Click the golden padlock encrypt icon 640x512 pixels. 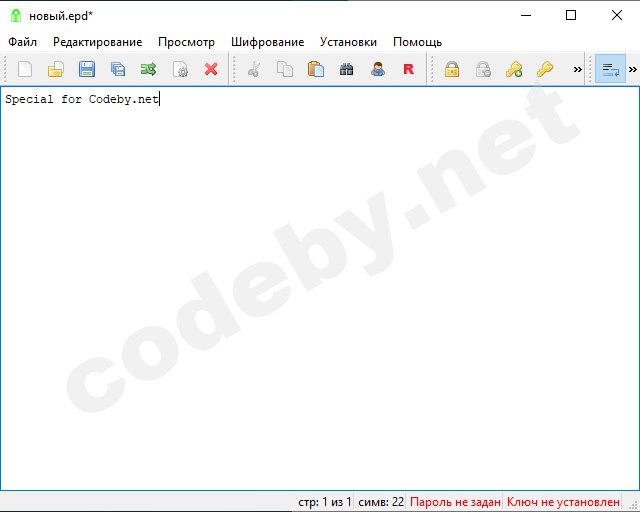452,69
